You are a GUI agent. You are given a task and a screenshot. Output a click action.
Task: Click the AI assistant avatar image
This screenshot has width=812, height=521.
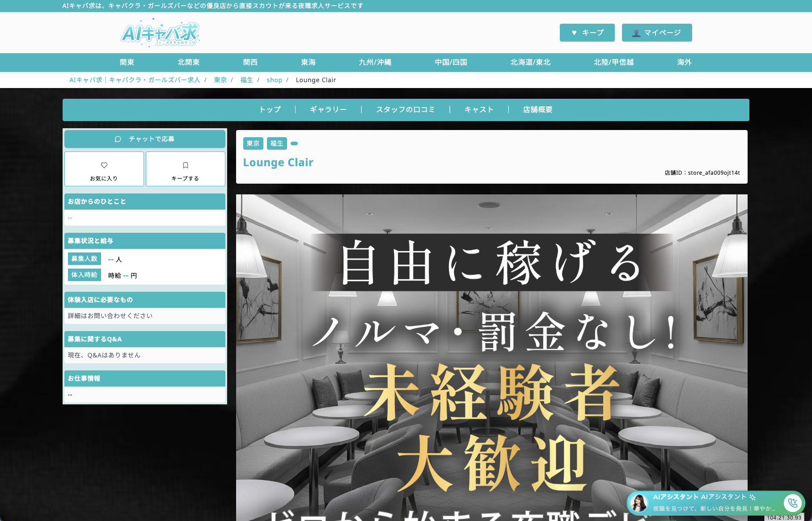pos(639,503)
